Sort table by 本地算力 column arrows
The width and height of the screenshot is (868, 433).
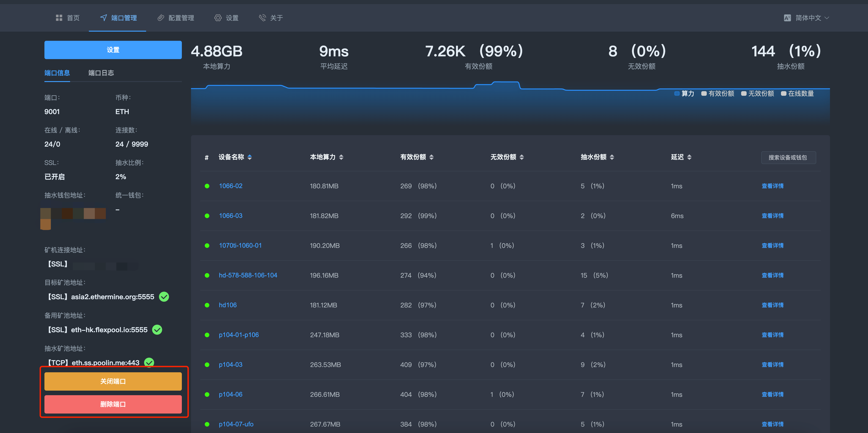coord(341,157)
